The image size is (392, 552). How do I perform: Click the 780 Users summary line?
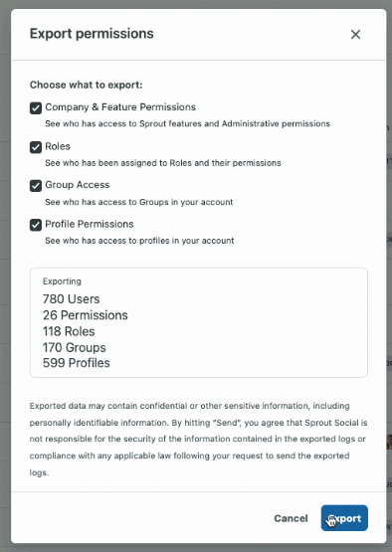(x=72, y=299)
